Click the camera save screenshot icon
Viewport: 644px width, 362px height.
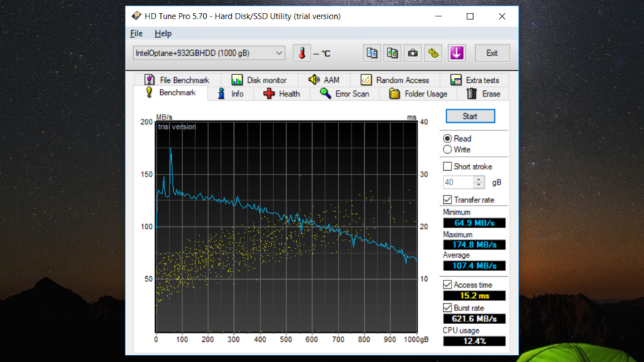[x=413, y=53]
